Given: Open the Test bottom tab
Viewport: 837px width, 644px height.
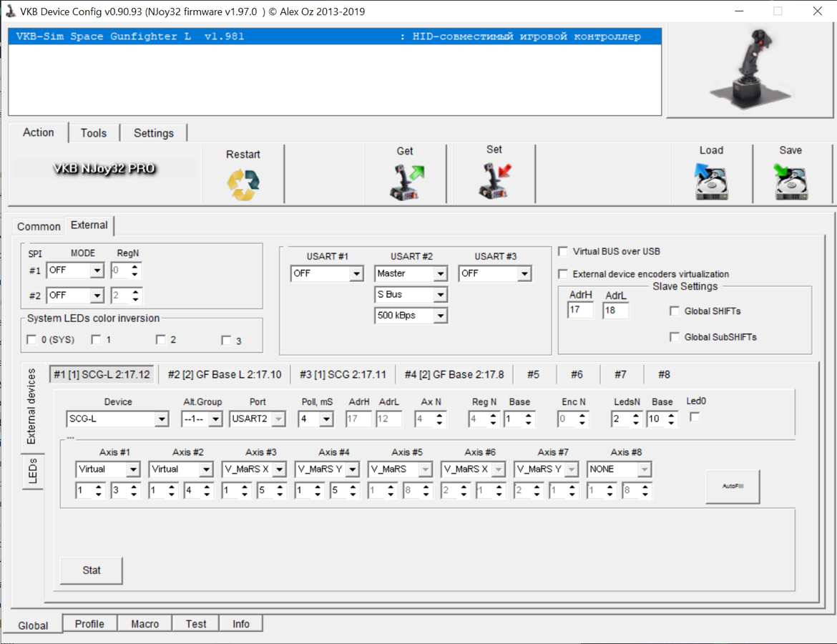Looking at the screenshot, I should tap(196, 624).
